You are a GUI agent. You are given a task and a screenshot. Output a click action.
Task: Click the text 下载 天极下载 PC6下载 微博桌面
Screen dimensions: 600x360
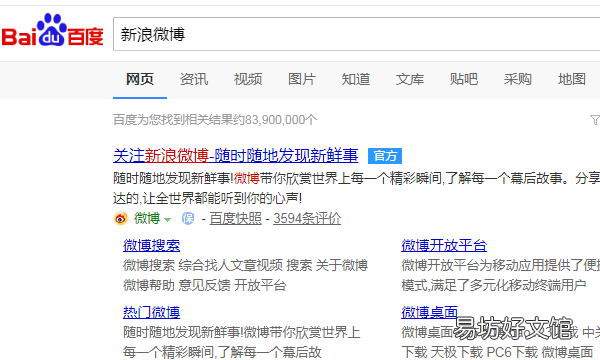[497, 352]
